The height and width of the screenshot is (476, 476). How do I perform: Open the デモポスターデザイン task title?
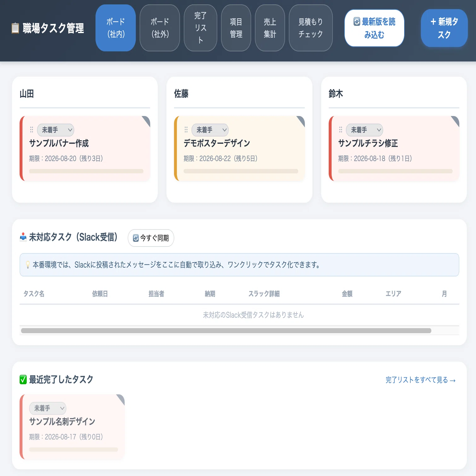coord(217,143)
